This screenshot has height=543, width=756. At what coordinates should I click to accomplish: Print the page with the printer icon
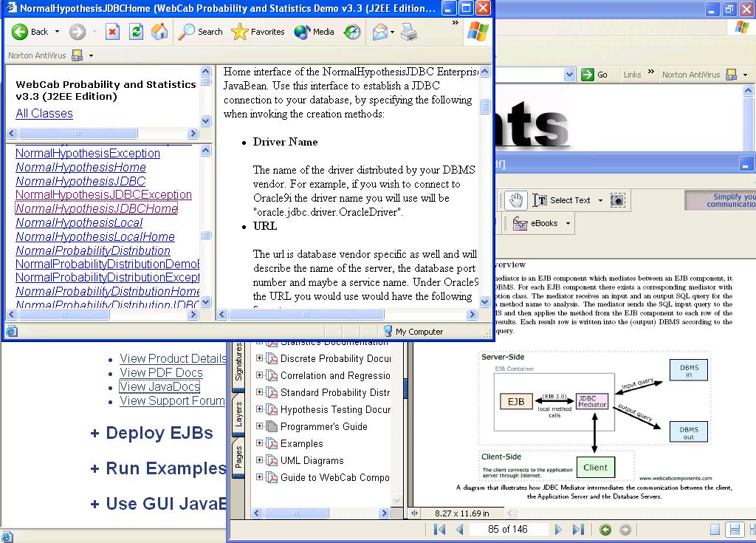(409, 32)
